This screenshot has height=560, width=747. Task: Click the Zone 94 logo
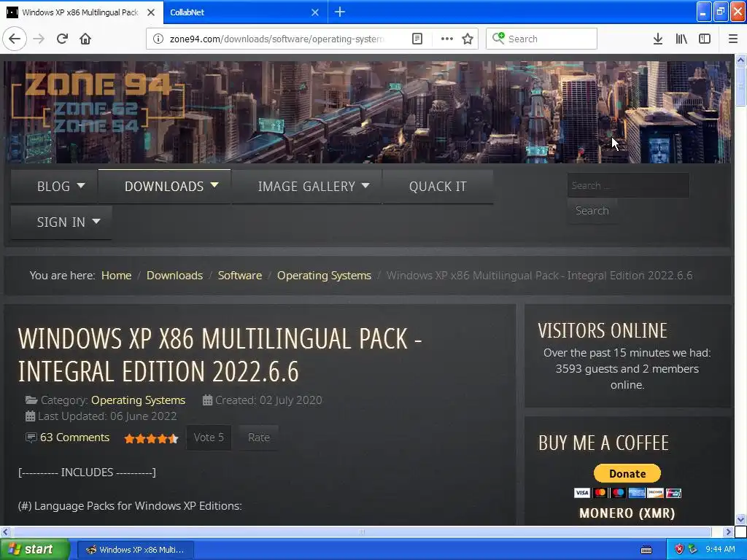click(98, 104)
